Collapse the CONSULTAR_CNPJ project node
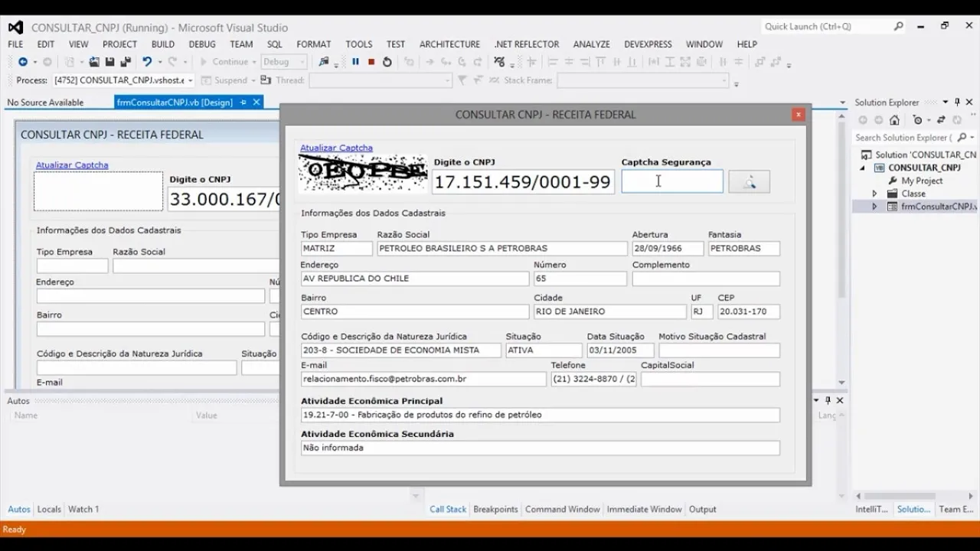 tap(863, 168)
